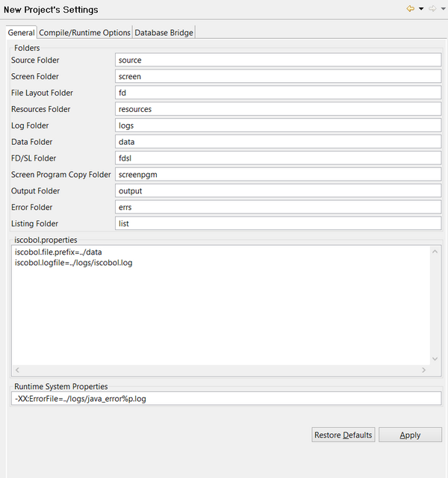The image size is (448, 478).
Task: Click the Source Folder text field
Action: [278, 60]
